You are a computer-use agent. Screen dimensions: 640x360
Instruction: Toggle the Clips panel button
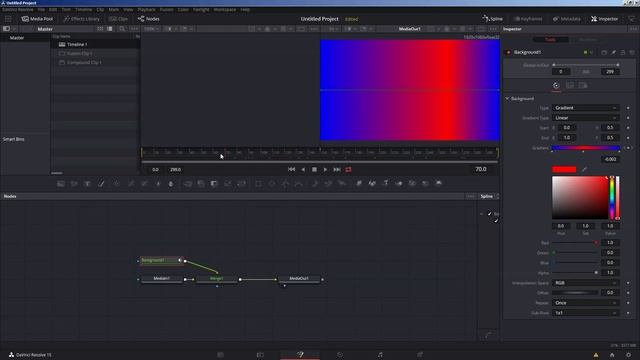point(118,19)
